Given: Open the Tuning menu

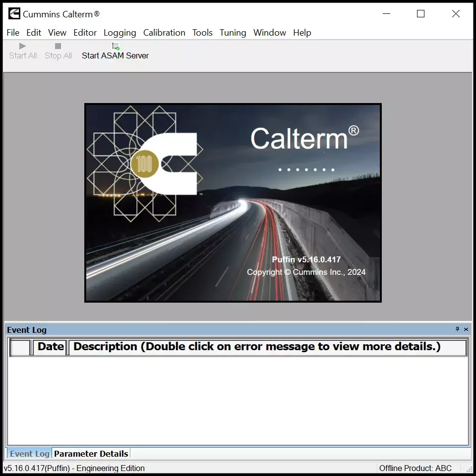Looking at the screenshot, I should coord(233,33).
